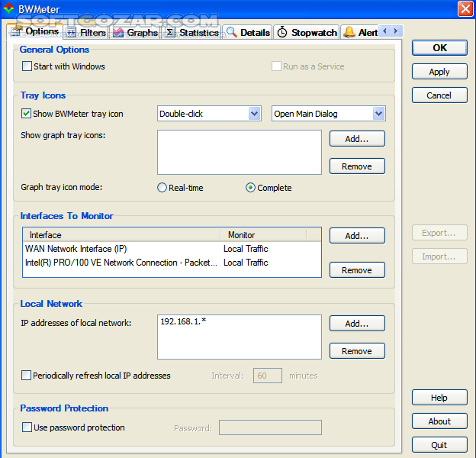Click the OK button
The image size is (476, 458).
(439, 47)
